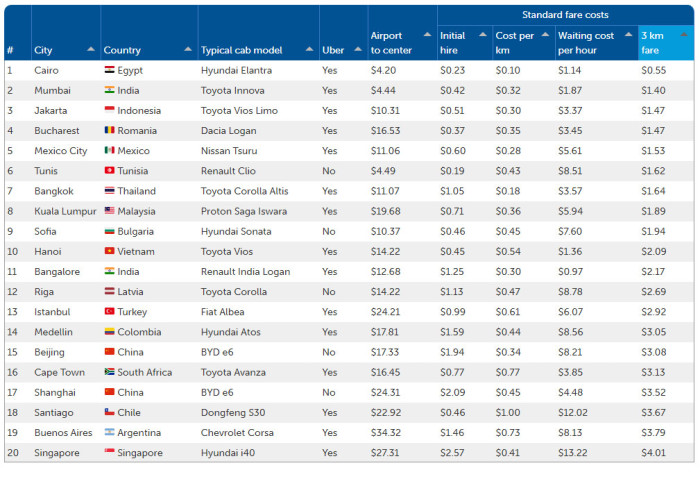Click Dongfeng S30 cab model cell
Viewport: 700px width, 486px height.
[233, 412]
